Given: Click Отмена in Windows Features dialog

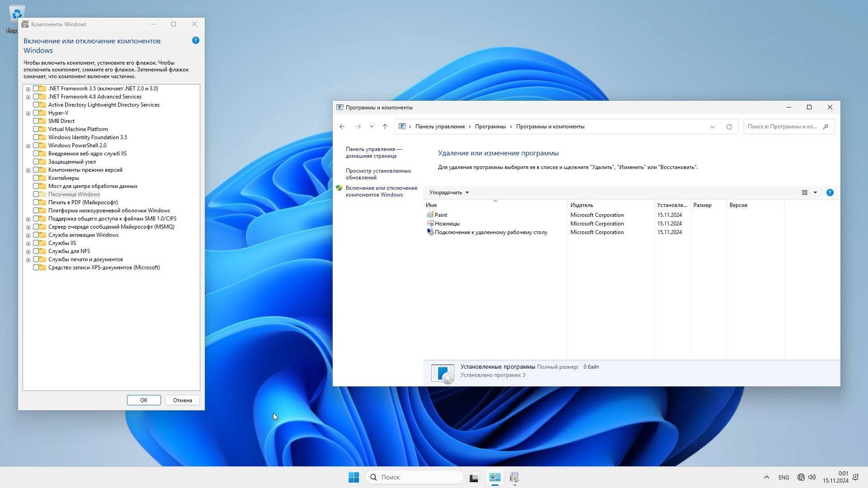Looking at the screenshot, I should click(x=183, y=400).
